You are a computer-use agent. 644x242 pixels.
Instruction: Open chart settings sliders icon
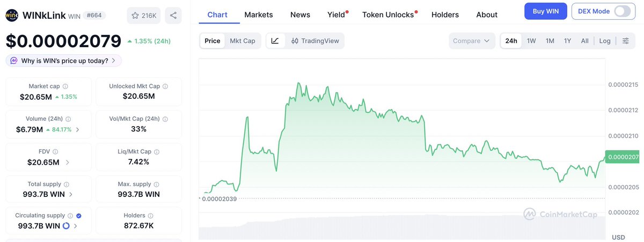pos(625,41)
